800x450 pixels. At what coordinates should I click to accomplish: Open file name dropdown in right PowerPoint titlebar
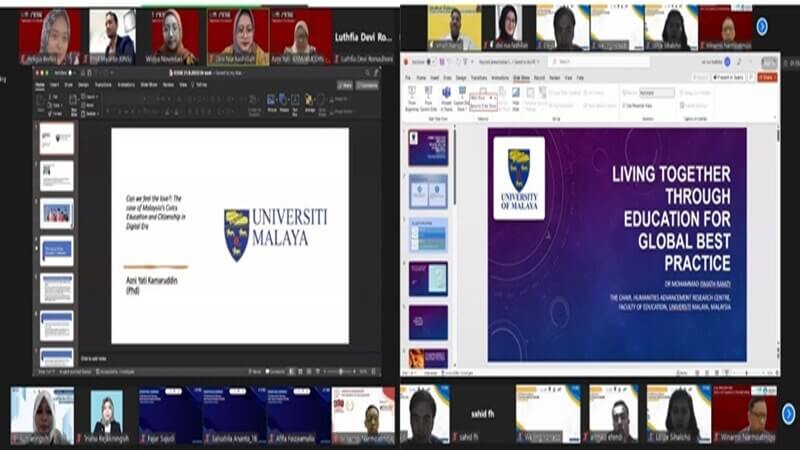tap(538, 62)
